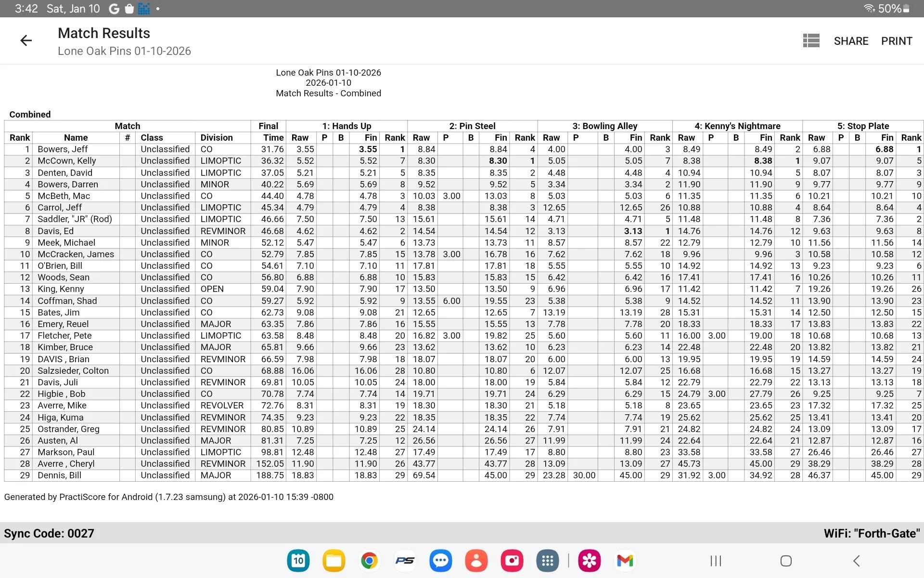Tap the home navigation button

786,561
